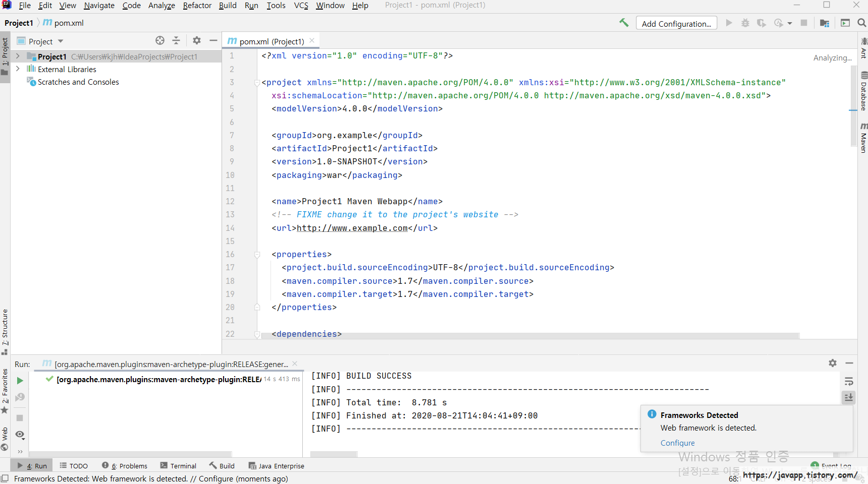Toggle soft-wrap icon in Run console
Screen dimensions: 868x484
849,382
